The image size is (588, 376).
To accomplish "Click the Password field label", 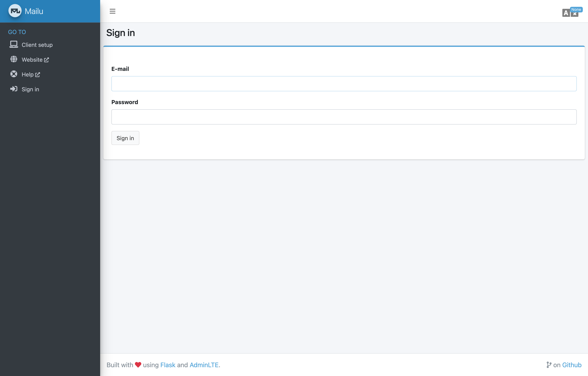I will [x=125, y=102].
